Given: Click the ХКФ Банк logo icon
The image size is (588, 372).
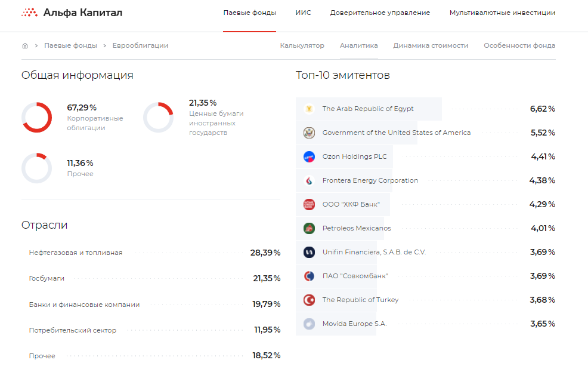Looking at the screenshot, I should pyautogui.click(x=309, y=204).
